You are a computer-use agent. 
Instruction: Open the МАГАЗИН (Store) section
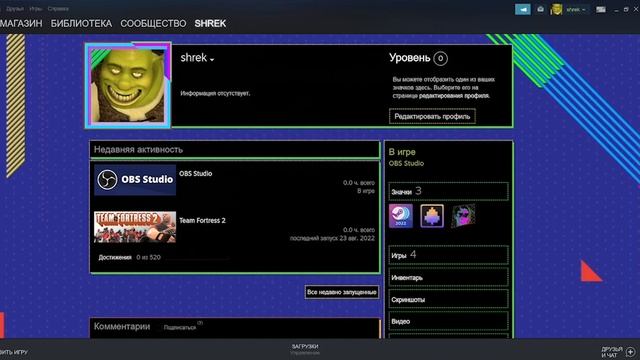pyautogui.click(x=20, y=24)
